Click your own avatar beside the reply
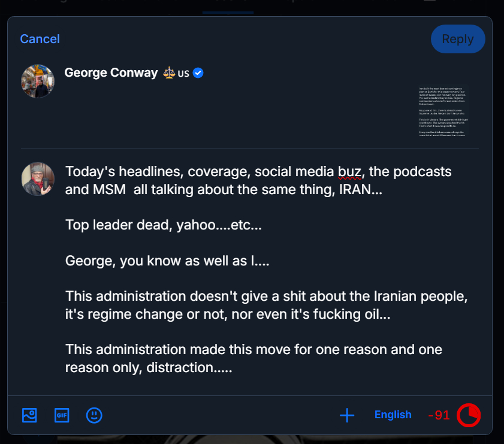504x444 pixels. [38, 179]
